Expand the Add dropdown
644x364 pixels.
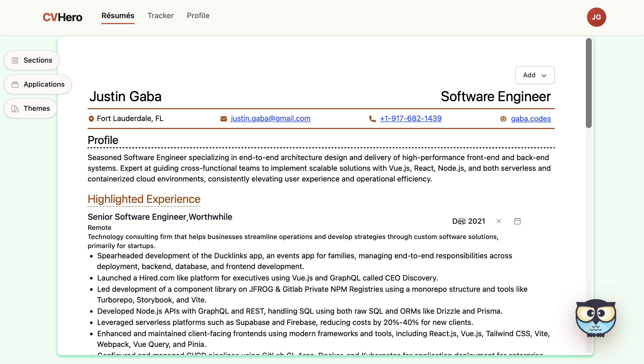point(535,75)
